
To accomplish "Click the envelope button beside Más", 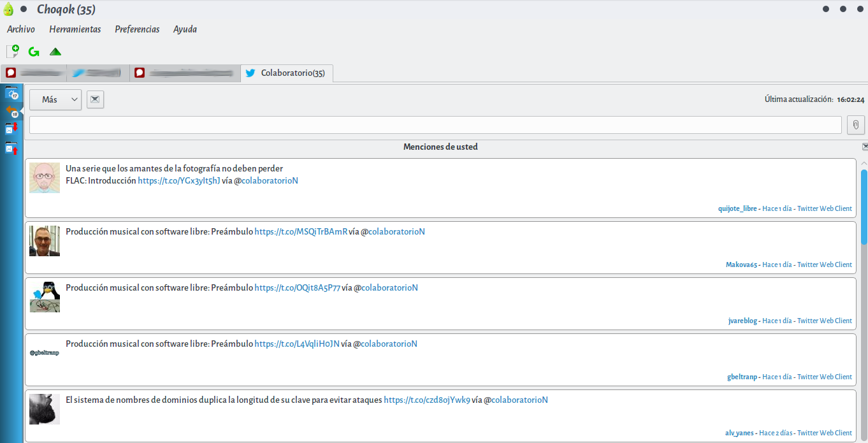I will click(x=95, y=99).
